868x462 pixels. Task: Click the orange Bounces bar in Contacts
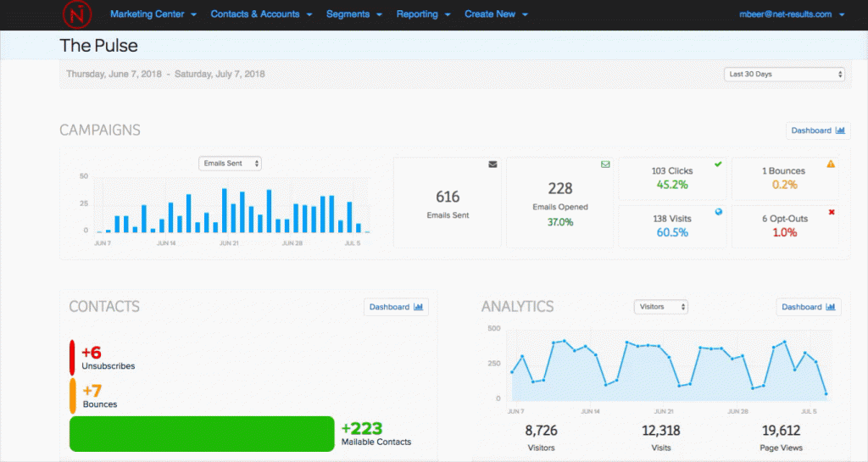pyautogui.click(x=73, y=396)
